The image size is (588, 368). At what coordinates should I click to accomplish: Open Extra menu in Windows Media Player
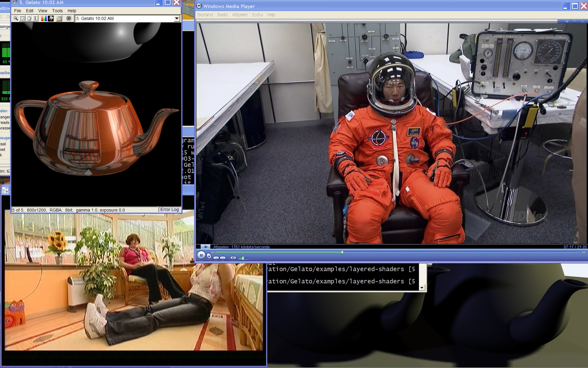(x=257, y=15)
